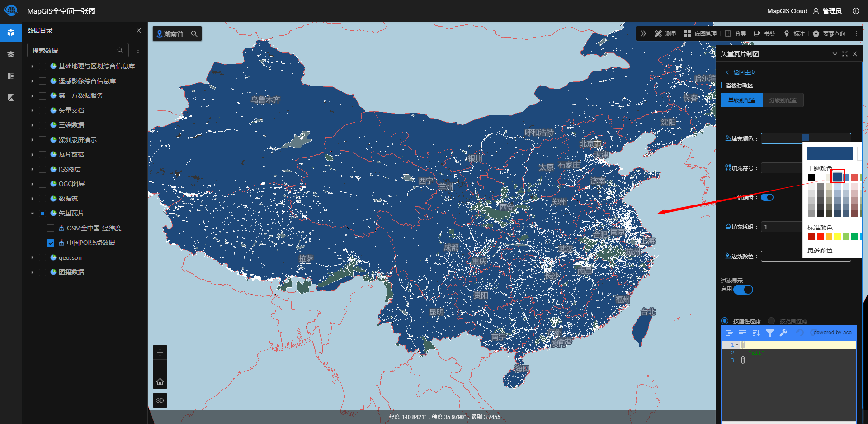Zoom out the map with minus button
This screenshot has width=868, height=424.
pos(160,367)
